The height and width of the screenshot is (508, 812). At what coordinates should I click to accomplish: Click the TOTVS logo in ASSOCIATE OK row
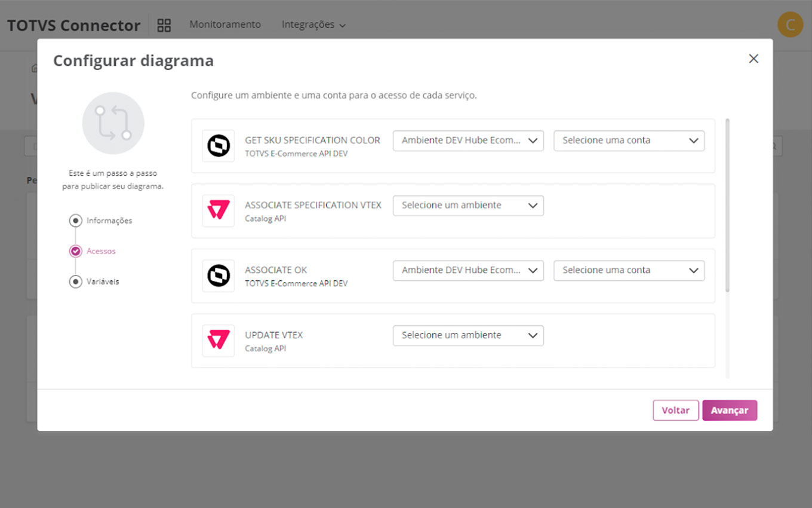click(219, 276)
